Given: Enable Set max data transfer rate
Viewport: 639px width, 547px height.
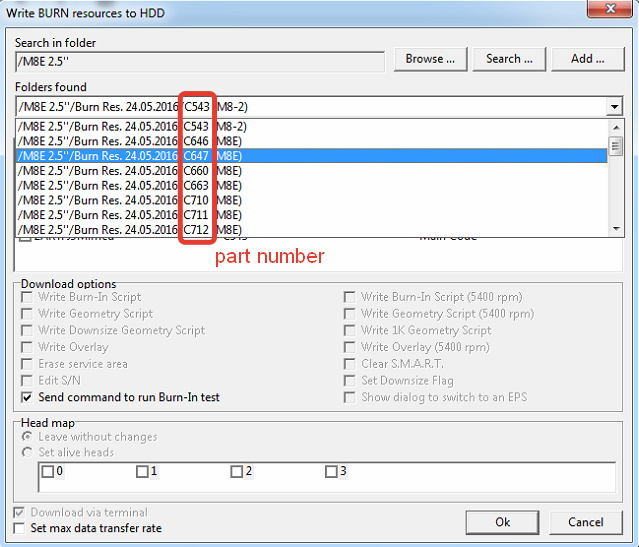Looking at the screenshot, I should [22, 528].
